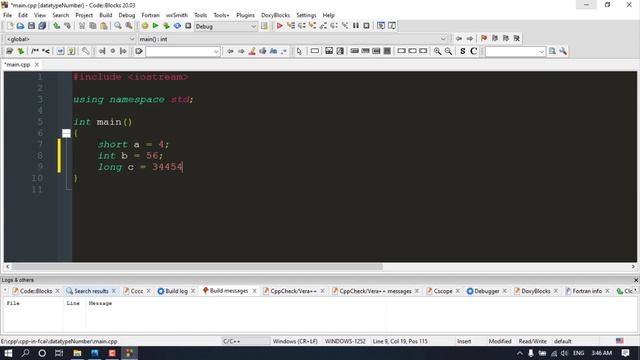
Task: Click the Zoom in magnifier icon
Action: point(437,51)
